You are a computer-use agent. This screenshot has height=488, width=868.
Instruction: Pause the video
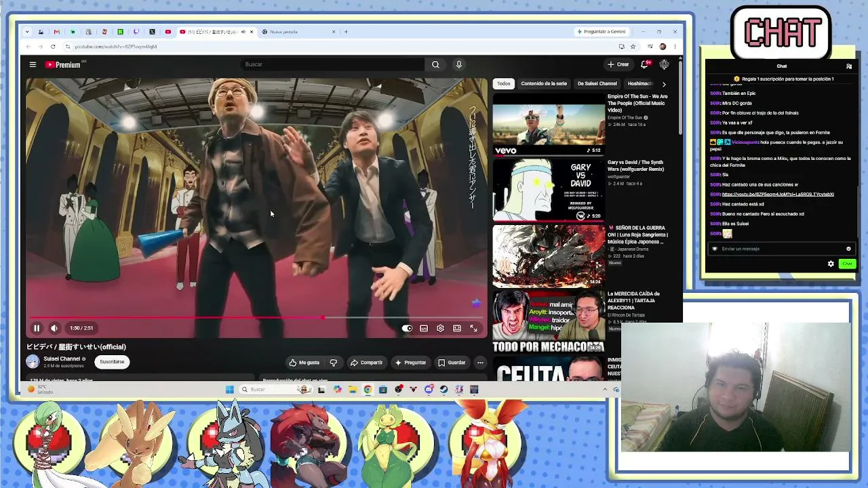pos(37,328)
